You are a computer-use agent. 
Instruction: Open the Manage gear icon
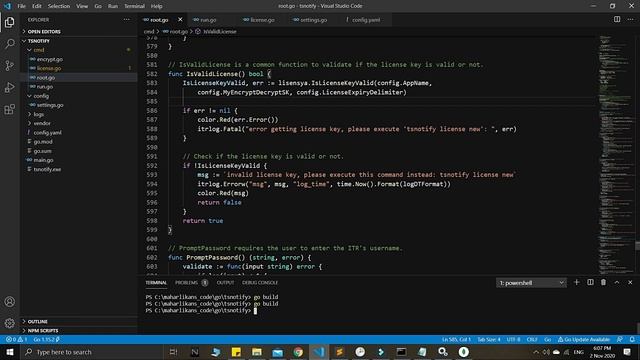pos(9,323)
